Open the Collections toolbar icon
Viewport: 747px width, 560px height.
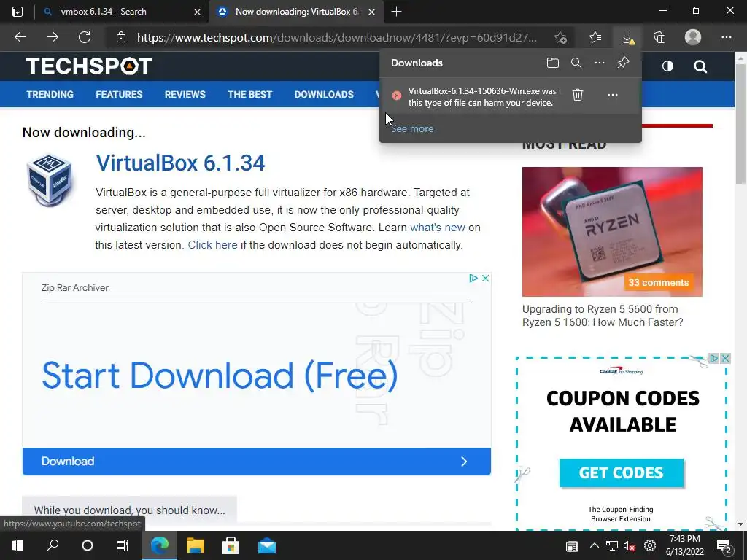(x=659, y=37)
